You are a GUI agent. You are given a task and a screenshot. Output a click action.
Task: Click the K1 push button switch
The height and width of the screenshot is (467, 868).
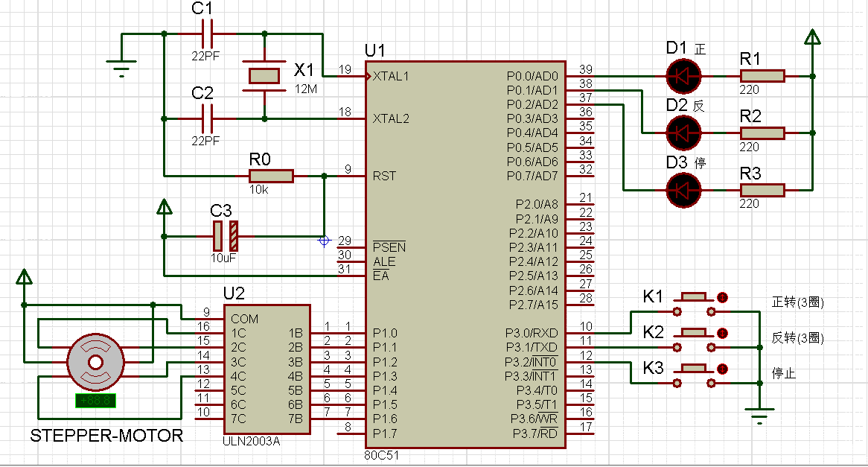pyautogui.click(x=694, y=304)
